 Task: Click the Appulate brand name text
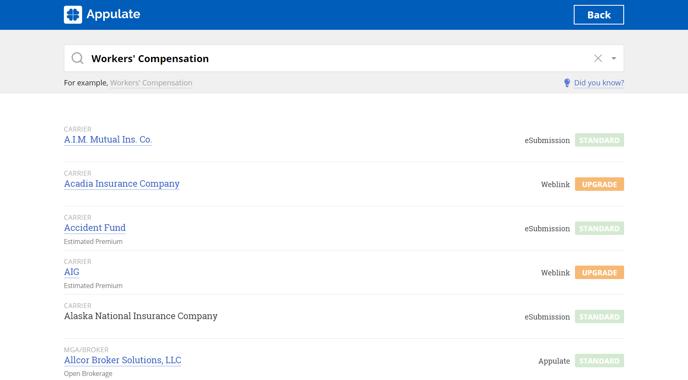[x=113, y=14]
